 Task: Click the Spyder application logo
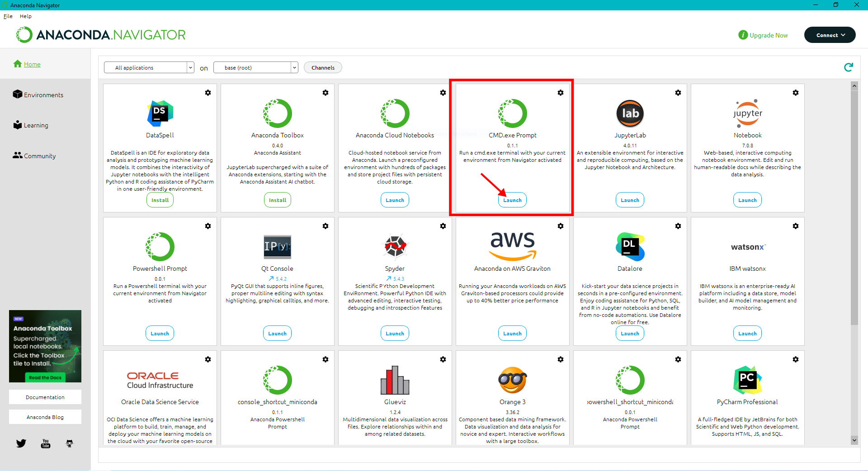[x=395, y=246]
